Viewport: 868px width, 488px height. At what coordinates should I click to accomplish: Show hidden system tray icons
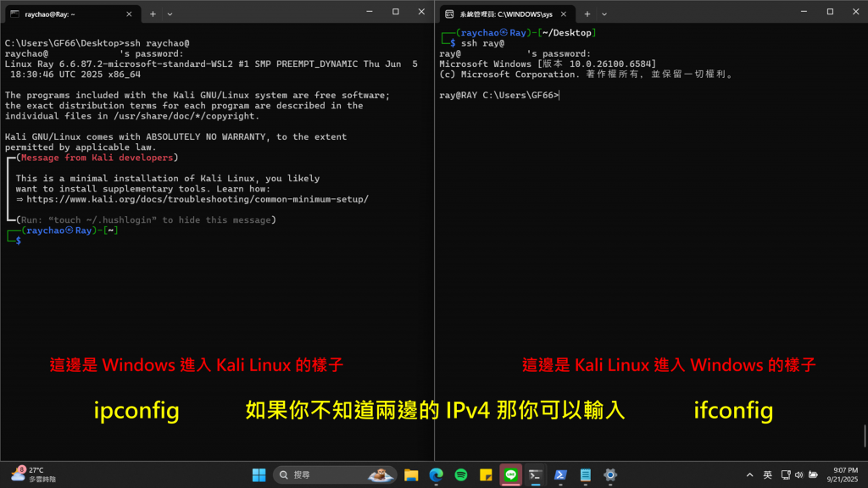click(x=749, y=474)
